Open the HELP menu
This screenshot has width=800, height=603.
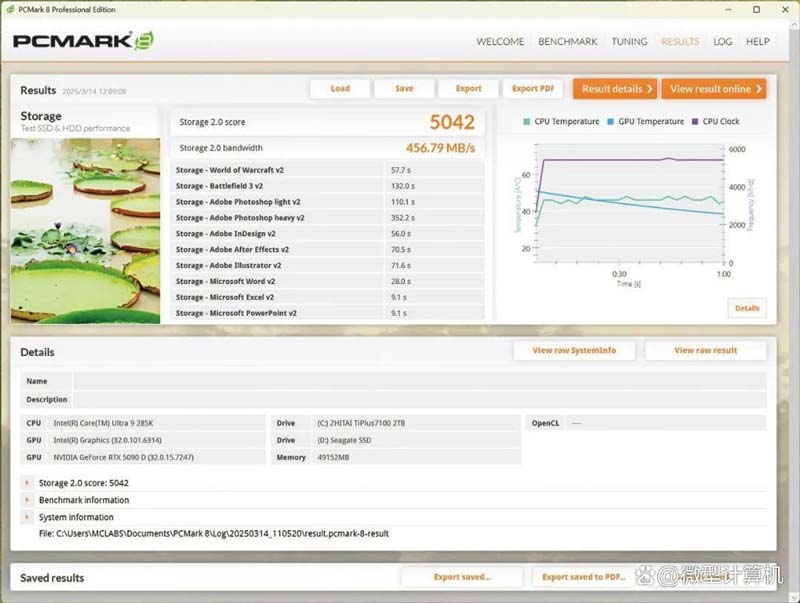click(x=757, y=42)
